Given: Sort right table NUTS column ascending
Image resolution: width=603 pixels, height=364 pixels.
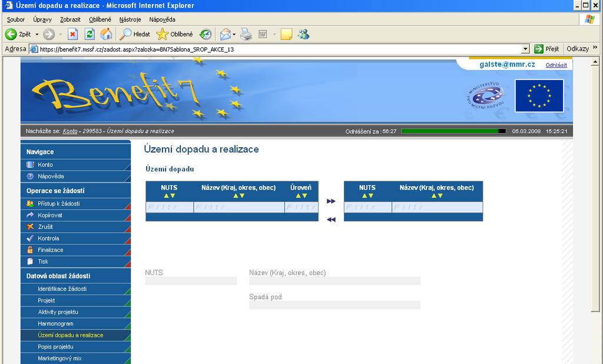Looking at the screenshot, I should (x=365, y=196).
